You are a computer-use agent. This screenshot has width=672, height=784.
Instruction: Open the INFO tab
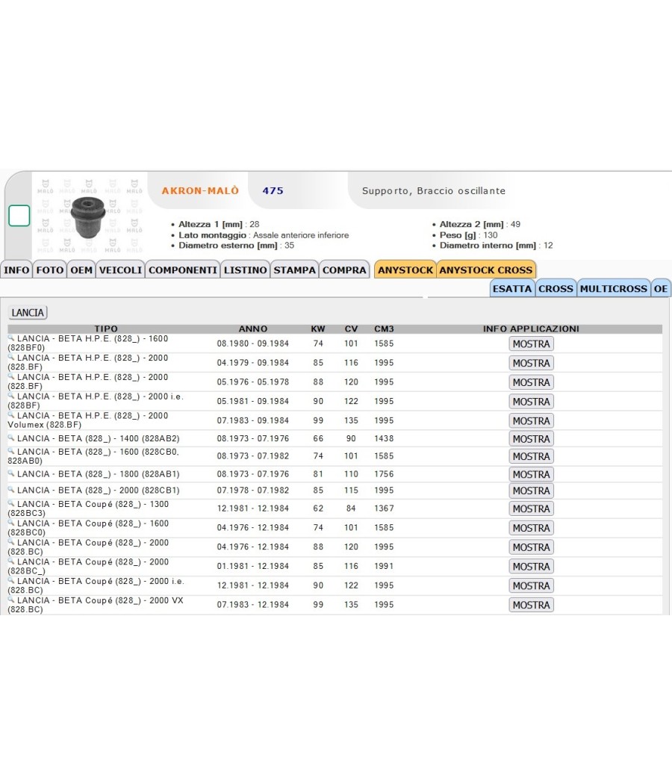click(x=16, y=270)
